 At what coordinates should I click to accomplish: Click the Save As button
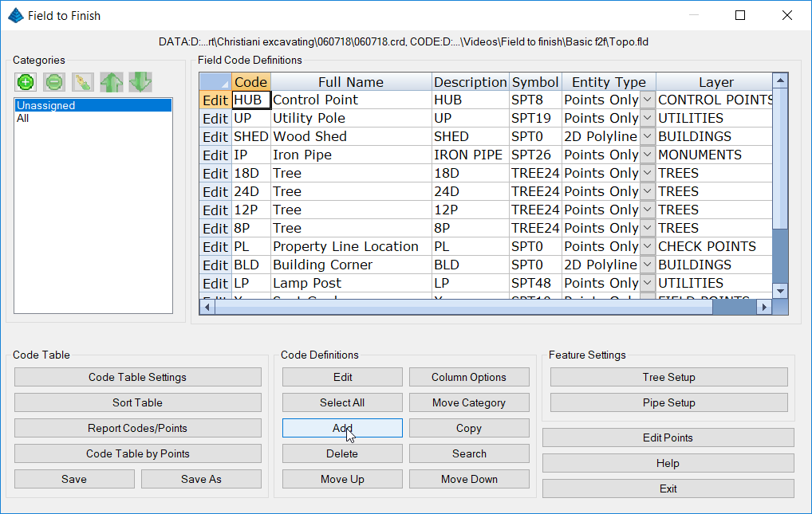(x=202, y=479)
